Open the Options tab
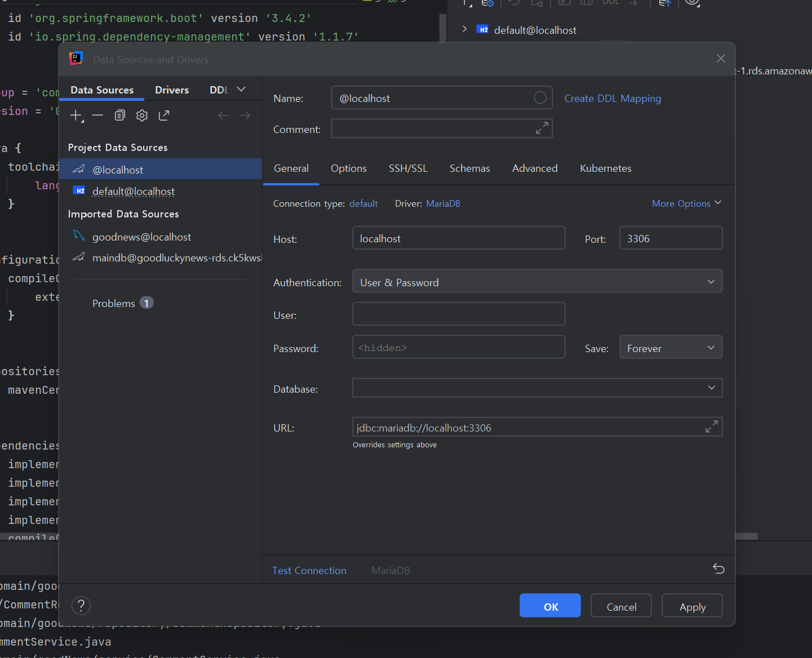 click(349, 168)
